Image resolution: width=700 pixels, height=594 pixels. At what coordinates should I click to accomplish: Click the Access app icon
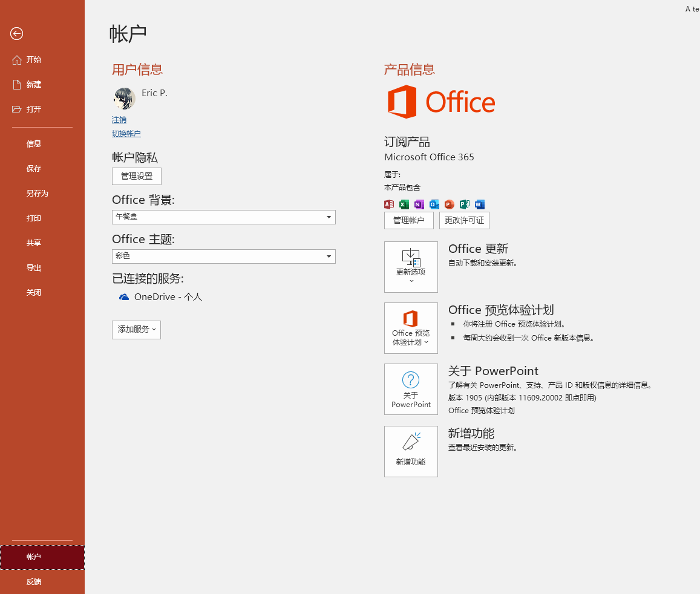tap(389, 204)
